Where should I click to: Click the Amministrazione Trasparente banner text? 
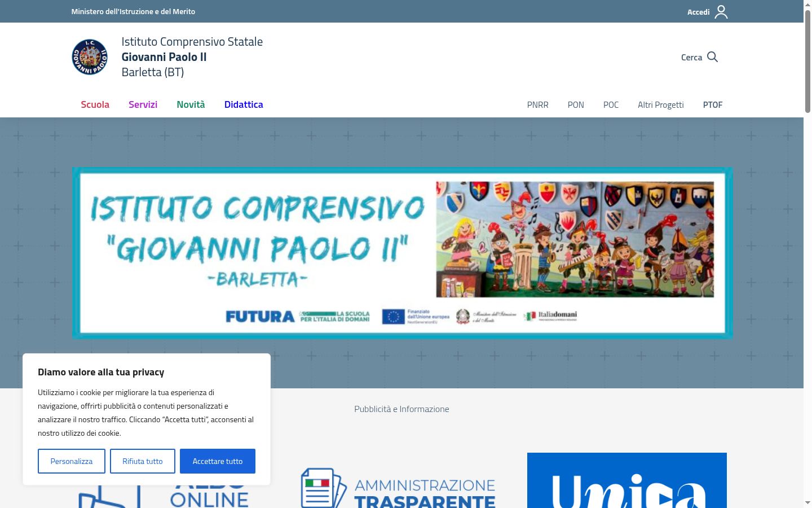coord(425,493)
